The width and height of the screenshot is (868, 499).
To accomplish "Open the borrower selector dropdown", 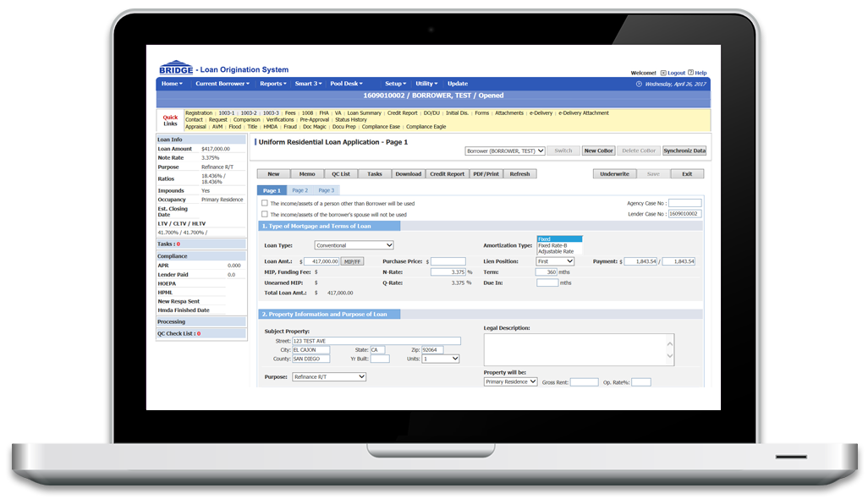I will [x=505, y=151].
